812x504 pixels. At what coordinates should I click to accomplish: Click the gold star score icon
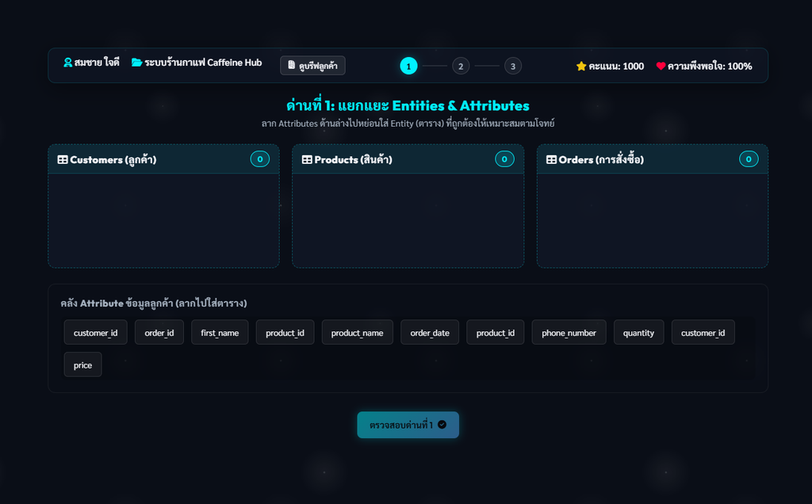581,67
